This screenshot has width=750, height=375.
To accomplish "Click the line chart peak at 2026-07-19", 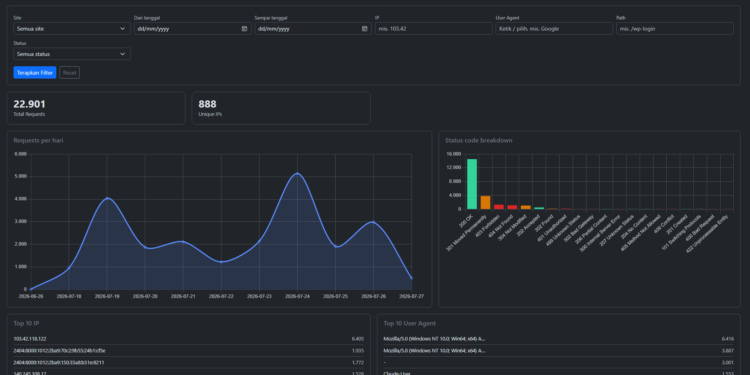I will pos(107,198).
